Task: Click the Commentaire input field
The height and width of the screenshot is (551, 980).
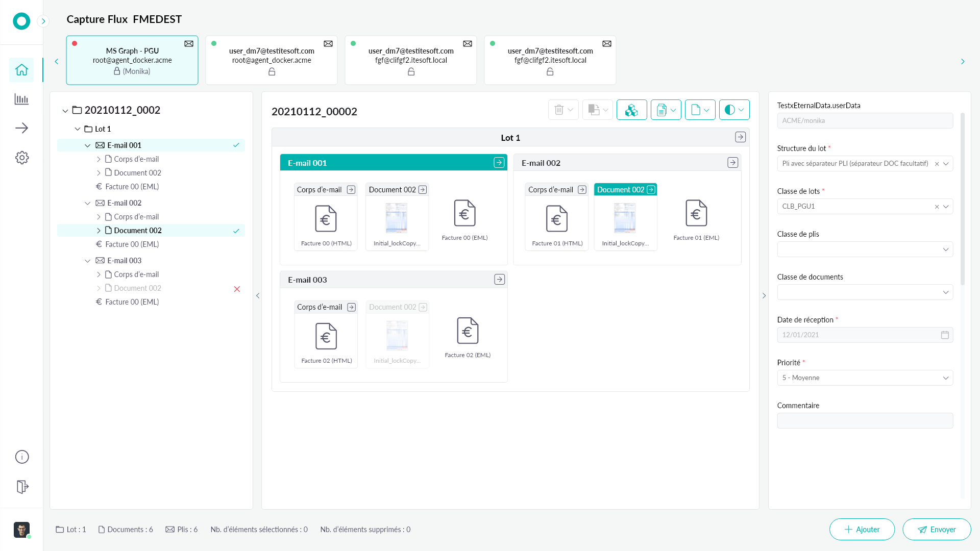Action: coord(865,421)
